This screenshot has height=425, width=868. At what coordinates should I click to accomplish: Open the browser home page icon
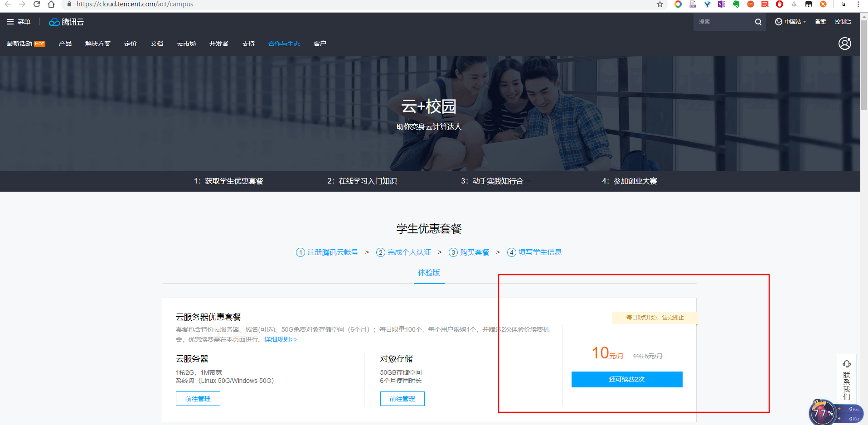[51, 4]
